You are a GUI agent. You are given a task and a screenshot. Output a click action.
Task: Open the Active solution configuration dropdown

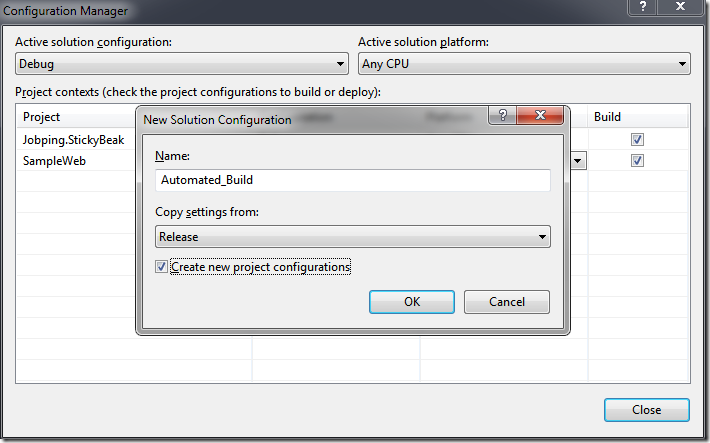180,64
